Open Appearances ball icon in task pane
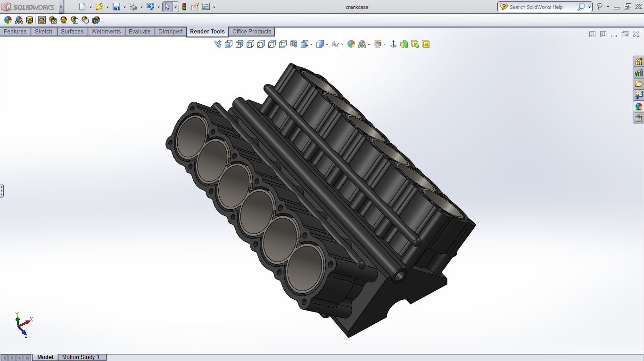 coord(638,107)
